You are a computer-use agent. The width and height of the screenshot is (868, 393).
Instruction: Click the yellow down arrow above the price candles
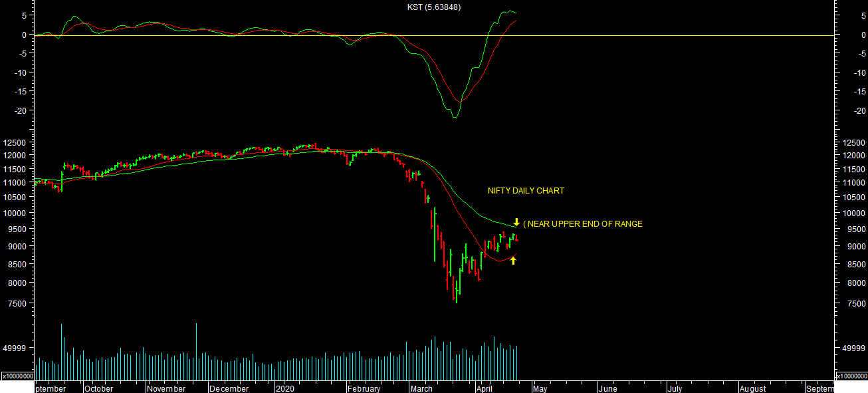(516, 223)
